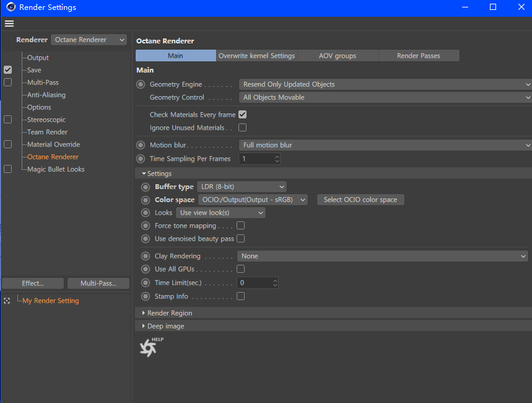
Task: Click the Cinema 4D app icon in title bar
Action: point(11,7)
